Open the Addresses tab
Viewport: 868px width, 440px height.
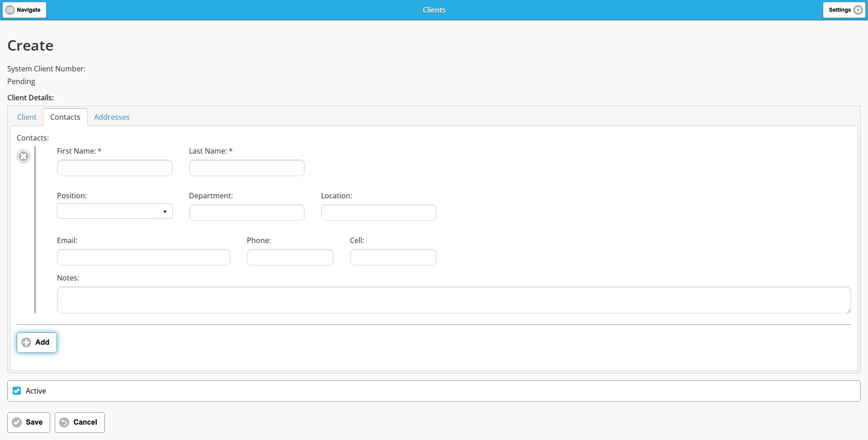point(112,117)
